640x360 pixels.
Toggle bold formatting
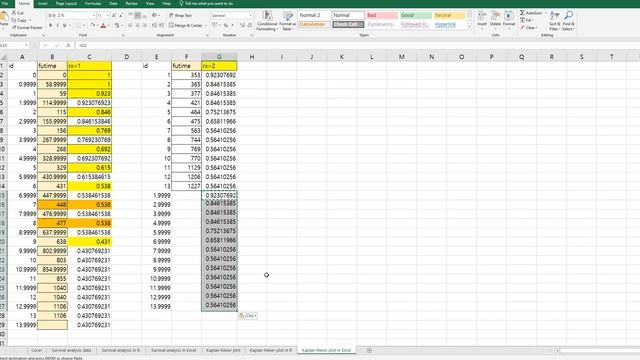(x=51, y=25)
